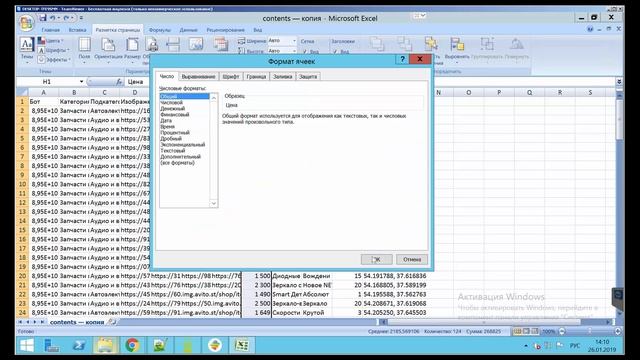Screen dimensions: 640x360
Task: Toggle the Сетка Вид gridlines checkbox
Action: 304,51
